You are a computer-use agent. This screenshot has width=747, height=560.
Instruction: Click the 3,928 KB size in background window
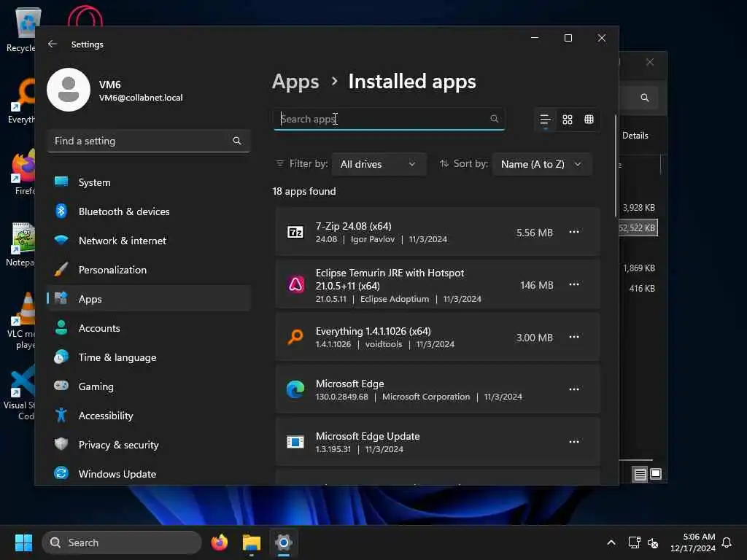click(639, 208)
